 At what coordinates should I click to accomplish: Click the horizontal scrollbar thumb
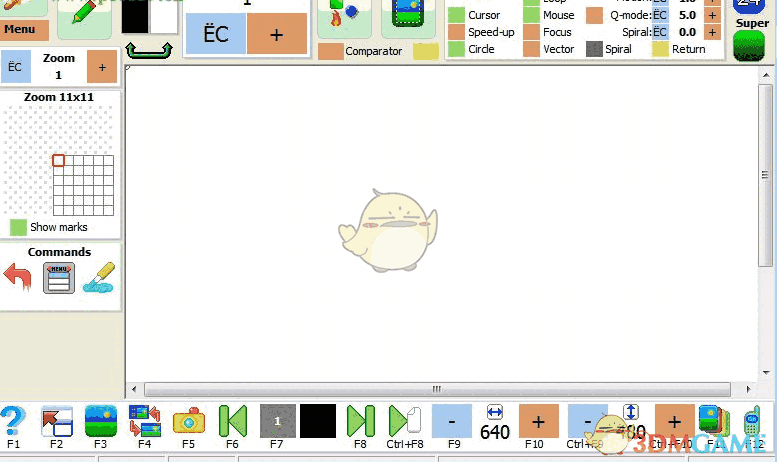coord(437,389)
